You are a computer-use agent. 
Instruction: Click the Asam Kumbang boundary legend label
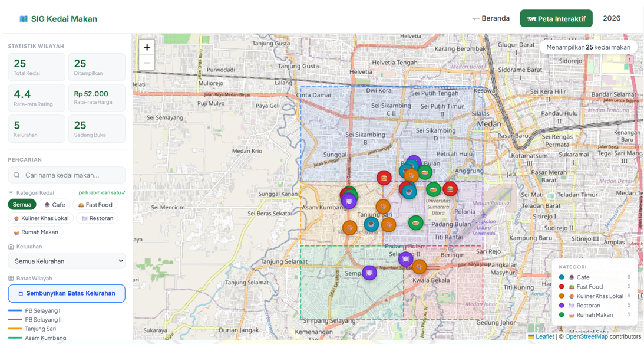point(45,338)
